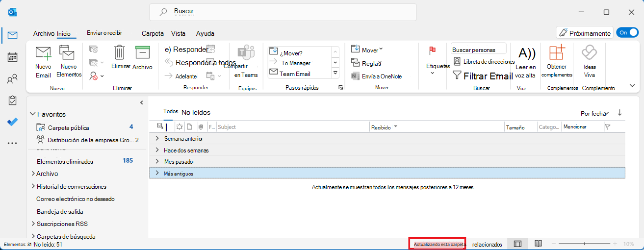This screenshot has height=250, width=644.
Task: Expand the Pasos rápidos gallery
Action: click(x=335, y=73)
